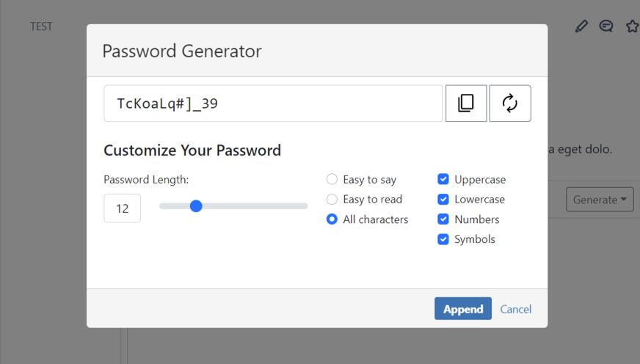Copy the generated password to clipboard
640x364 pixels.
(x=466, y=103)
